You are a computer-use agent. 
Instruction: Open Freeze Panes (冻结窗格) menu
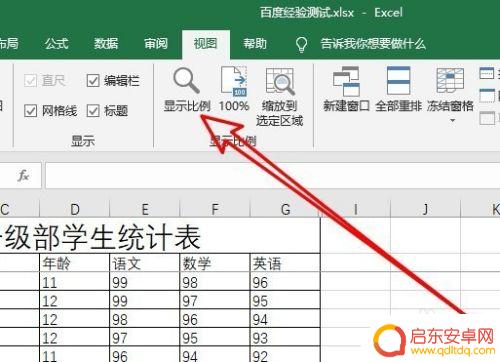[450, 94]
